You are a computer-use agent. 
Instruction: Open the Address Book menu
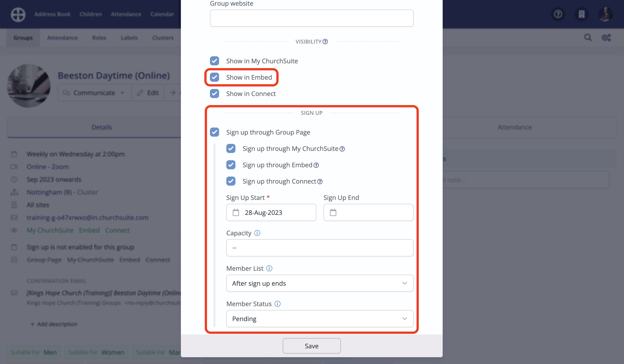[x=52, y=14]
